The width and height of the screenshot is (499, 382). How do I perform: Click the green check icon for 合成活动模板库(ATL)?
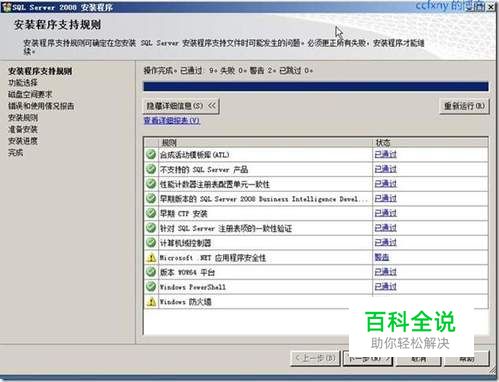[x=151, y=154]
